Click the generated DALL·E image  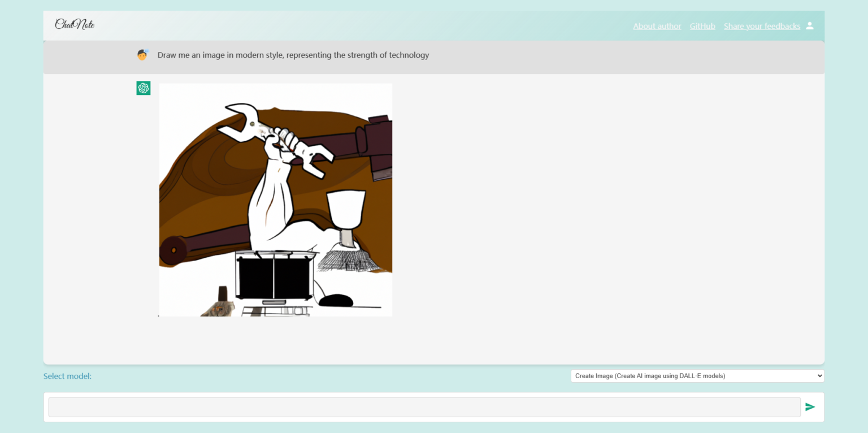(276, 200)
